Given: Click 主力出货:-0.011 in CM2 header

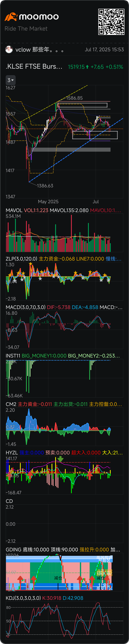Looking at the screenshot, I should point(70,404).
